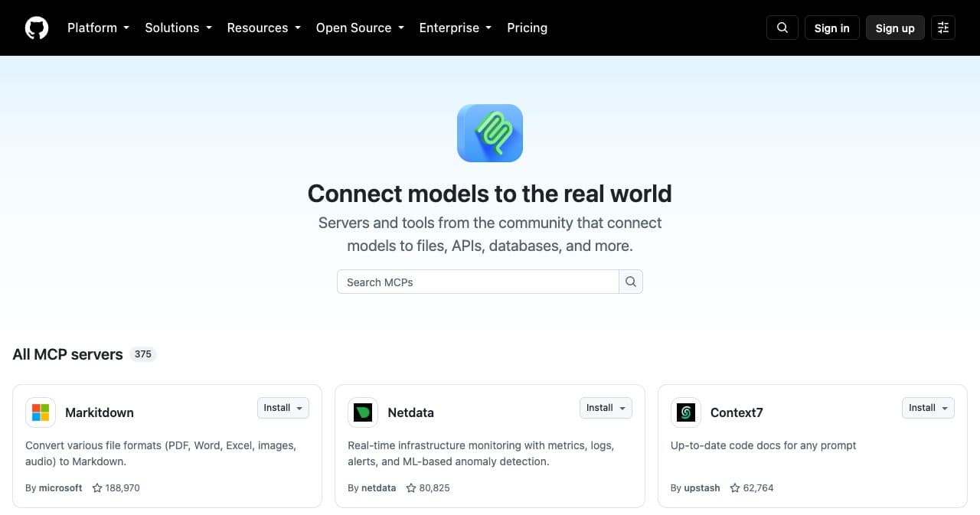Expand the Resources menu
The image size is (980, 515).
tap(264, 28)
